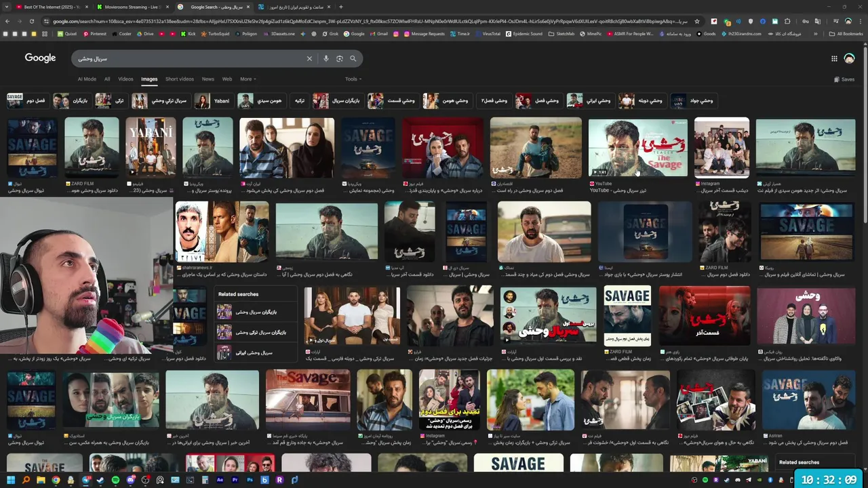Launch After Effects from the taskbar
The image size is (868, 488).
220,480
